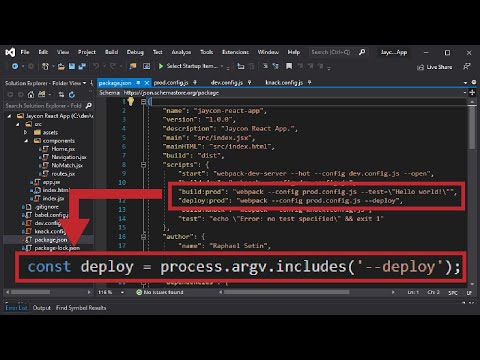Close the package.json tab
This screenshot has height=360, width=480.
[x=147, y=83]
